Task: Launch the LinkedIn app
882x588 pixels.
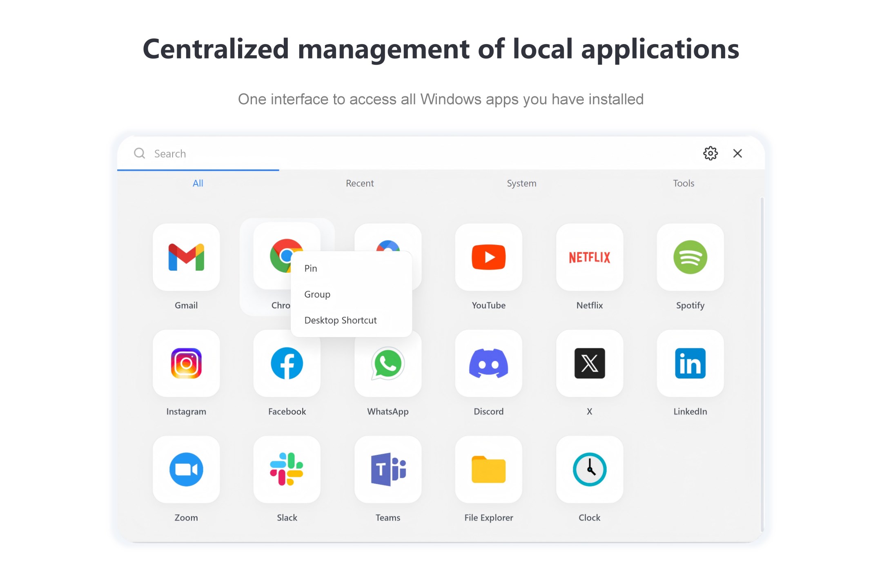Action: point(690,363)
